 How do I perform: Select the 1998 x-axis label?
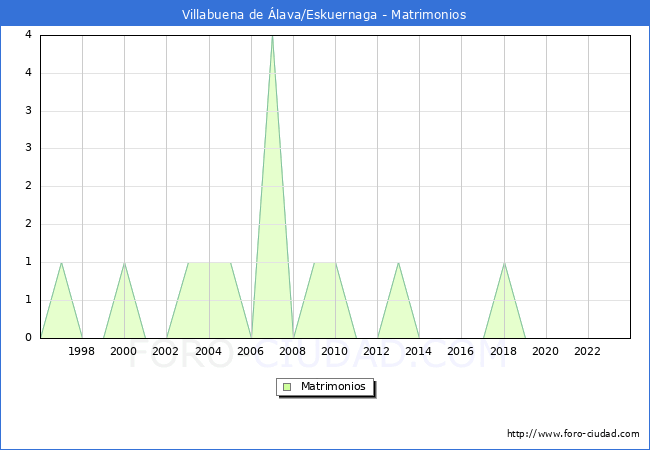tap(81, 351)
